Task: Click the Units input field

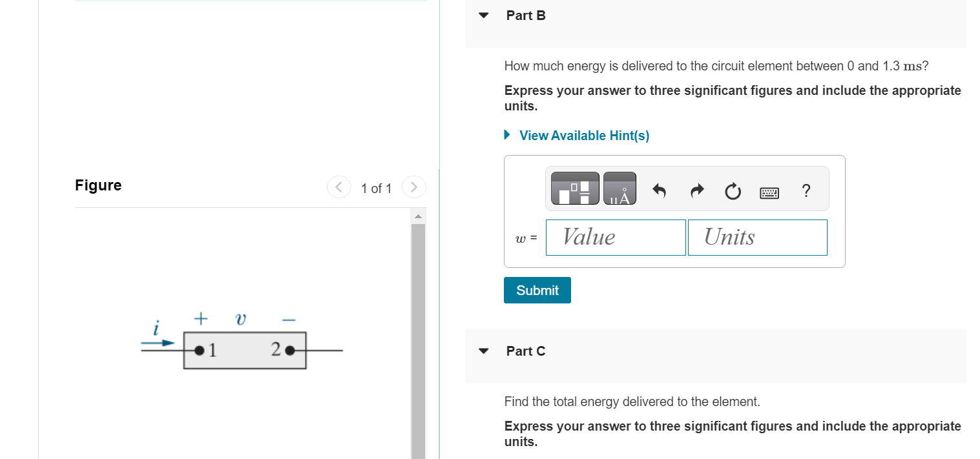Action: (x=756, y=237)
